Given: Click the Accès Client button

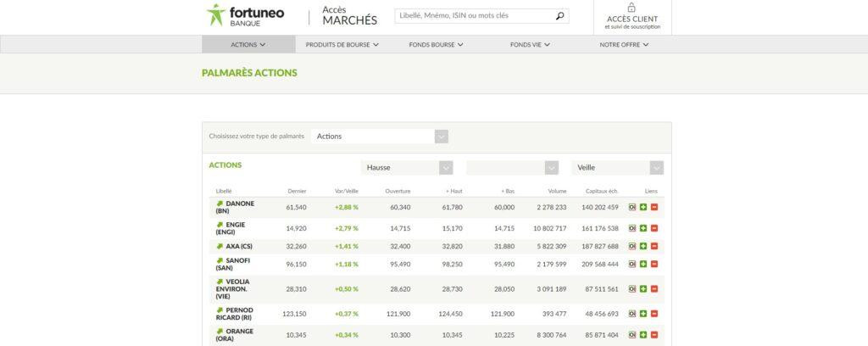Looking at the screenshot, I should (632, 17).
